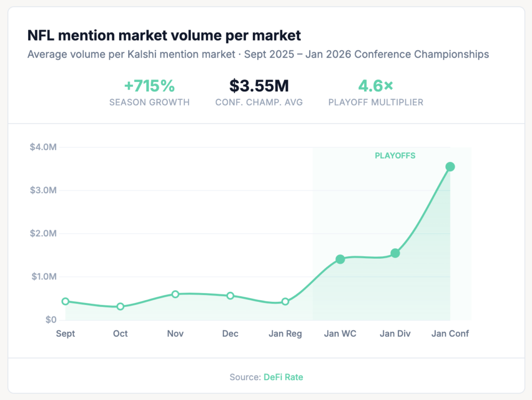Select the $3.55M conference championship average
The height and width of the screenshot is (400, 532).
pyautogui.click(x=259, y=86)
